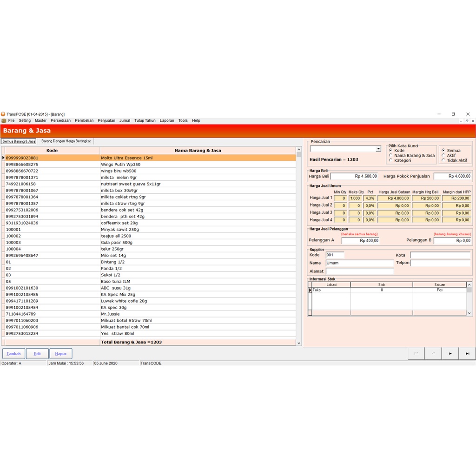Click the TransPOSE app icon in the title bar
Viewport: 476px width, 476px height.
[3, 114]
